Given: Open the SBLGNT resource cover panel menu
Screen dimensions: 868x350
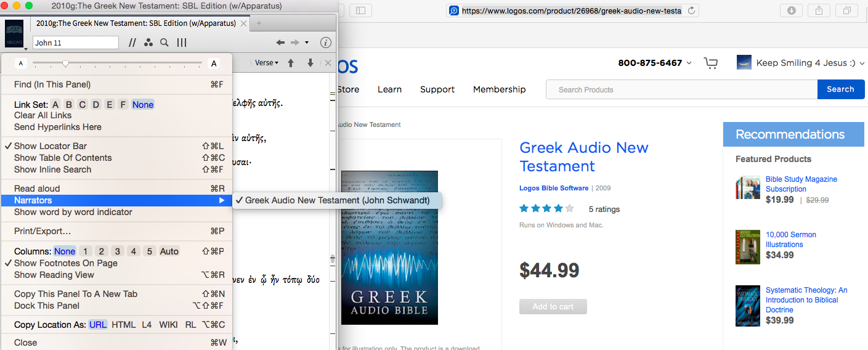Looking at the screenshot, I should pyautogui.click(x=14, y=33).
